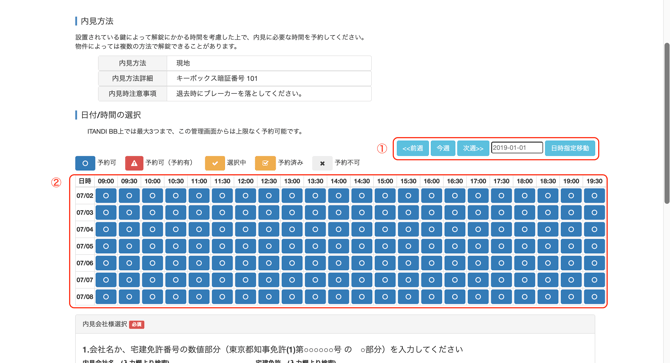Click the 19:30 column header

(594, 181)
